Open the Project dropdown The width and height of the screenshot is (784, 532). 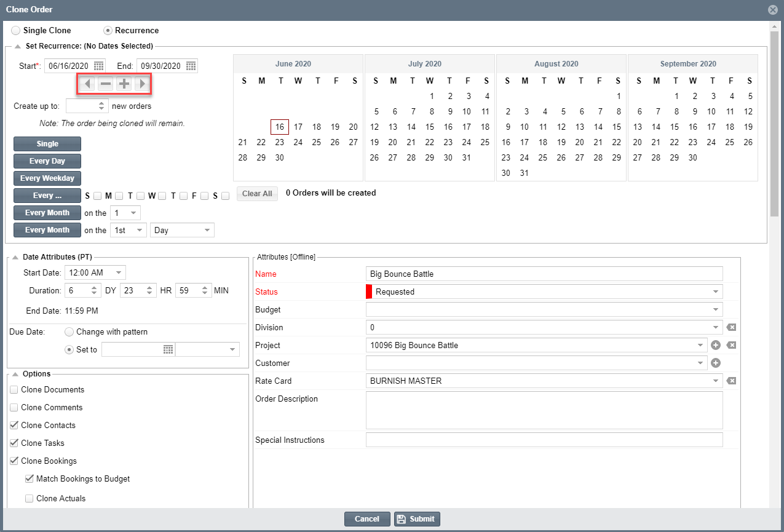pos(701,346)
